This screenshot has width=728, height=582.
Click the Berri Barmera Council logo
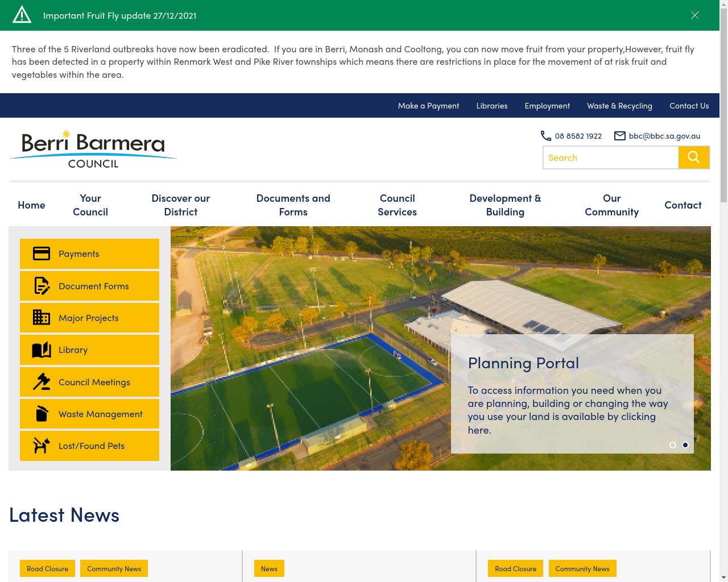pos(93,149)
